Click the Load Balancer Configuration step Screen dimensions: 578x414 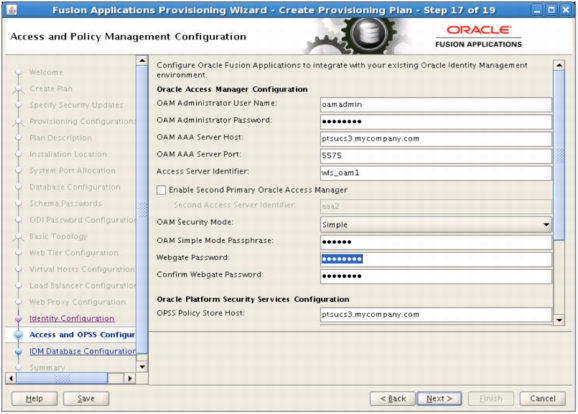pyautogui.click(x=83, y=285)
